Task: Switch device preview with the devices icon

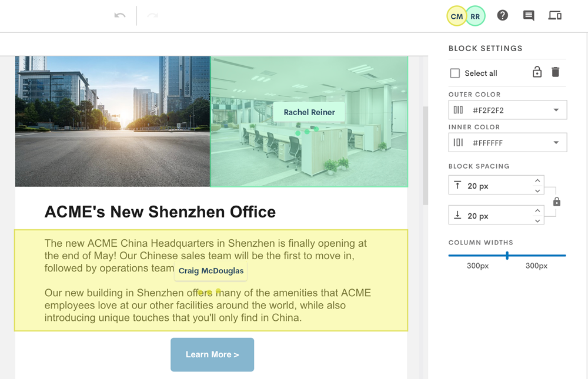Action: pyautogui.click(x=554, y=15)
